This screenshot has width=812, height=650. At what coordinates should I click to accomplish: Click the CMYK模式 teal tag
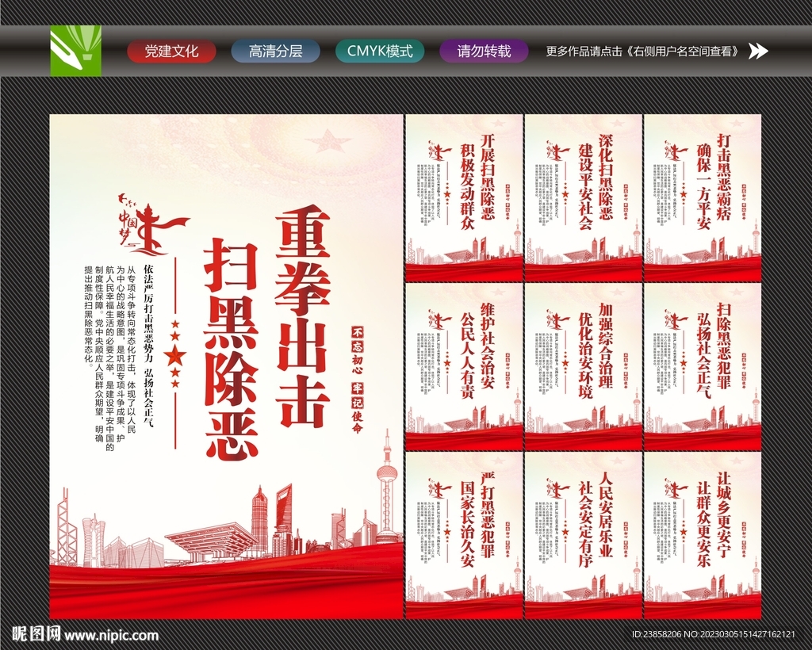[380, 51]
